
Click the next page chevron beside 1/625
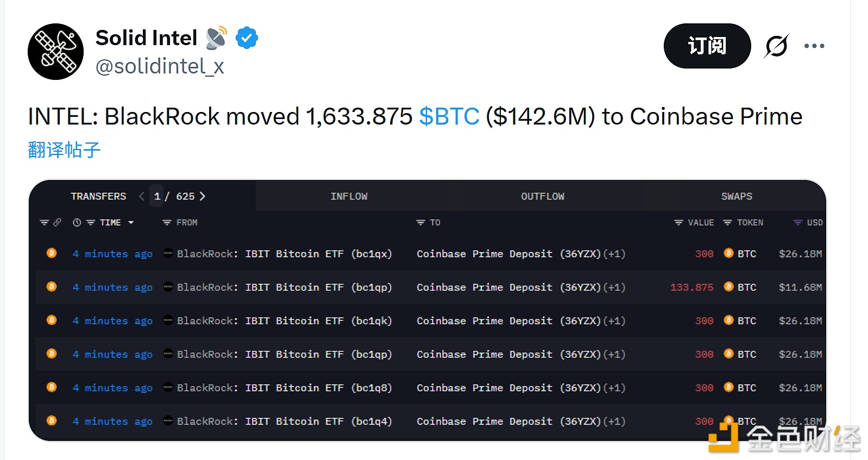tap(202, 196)
